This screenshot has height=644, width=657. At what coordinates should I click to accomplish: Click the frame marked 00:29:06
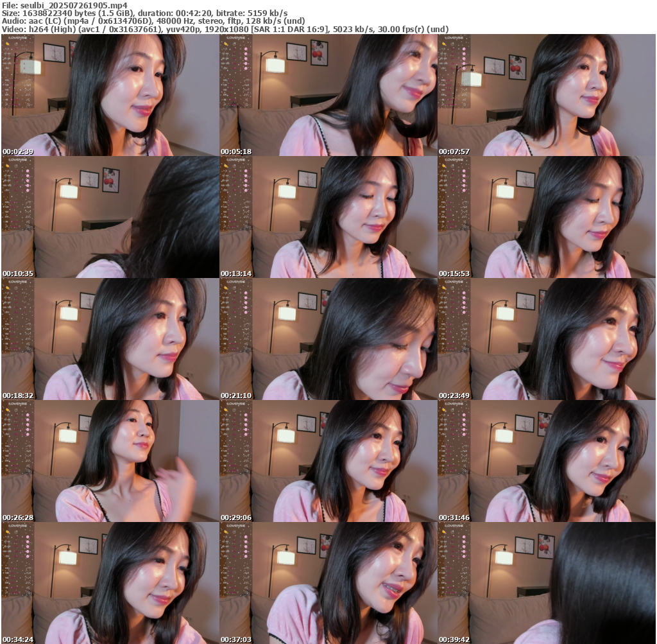pos(328,461)
